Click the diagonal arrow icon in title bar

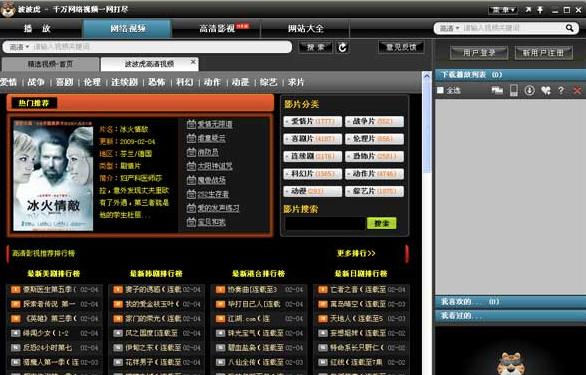click(528, 10)
